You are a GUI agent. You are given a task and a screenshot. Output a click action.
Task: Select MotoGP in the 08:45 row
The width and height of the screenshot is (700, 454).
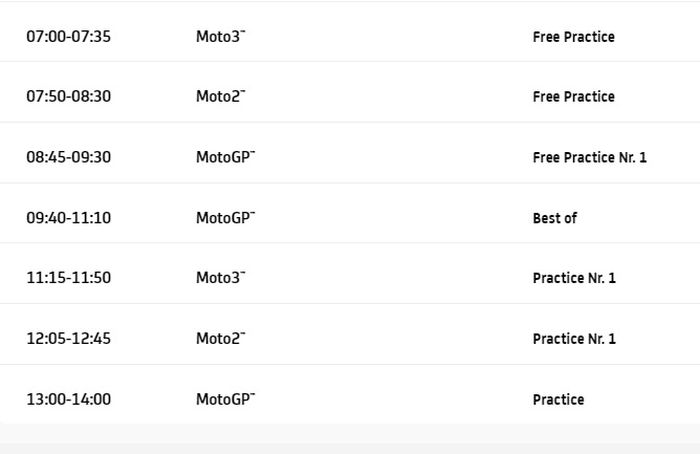pos(225,157)
